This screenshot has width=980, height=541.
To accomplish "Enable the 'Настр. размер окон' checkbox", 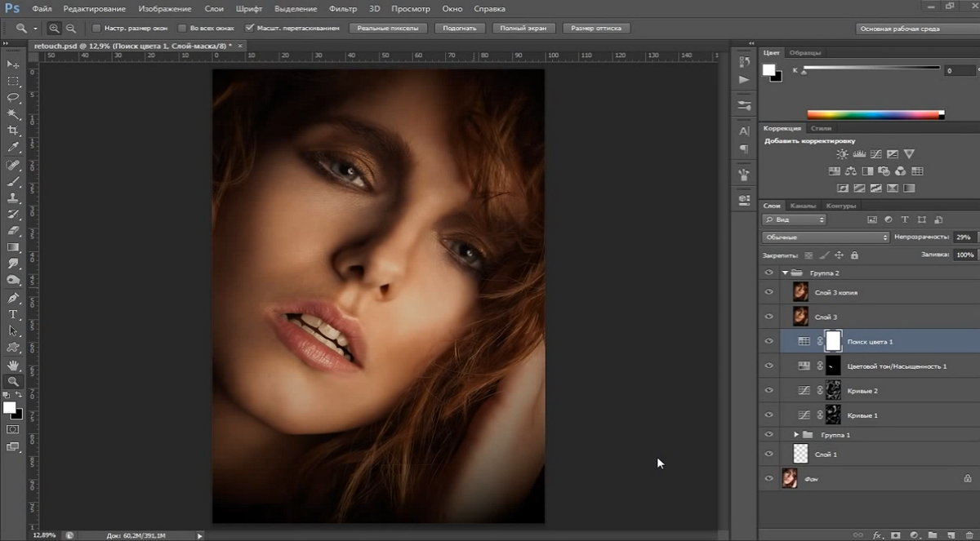I will click(x=96, y=28).
